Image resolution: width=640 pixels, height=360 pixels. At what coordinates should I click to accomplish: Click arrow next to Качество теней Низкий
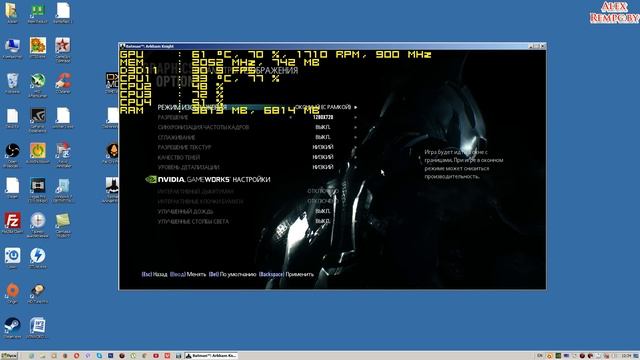point(356,157)
